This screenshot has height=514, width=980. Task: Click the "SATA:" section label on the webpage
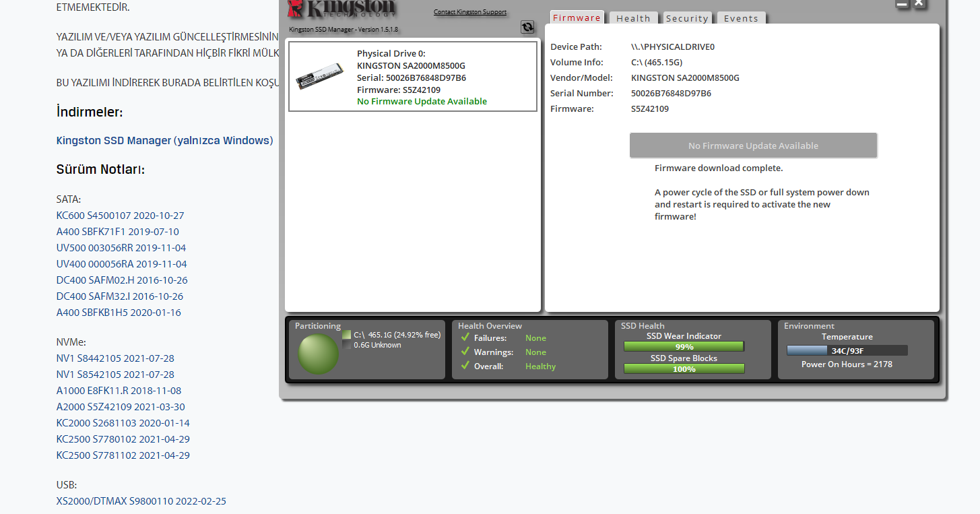coord(69,199)
